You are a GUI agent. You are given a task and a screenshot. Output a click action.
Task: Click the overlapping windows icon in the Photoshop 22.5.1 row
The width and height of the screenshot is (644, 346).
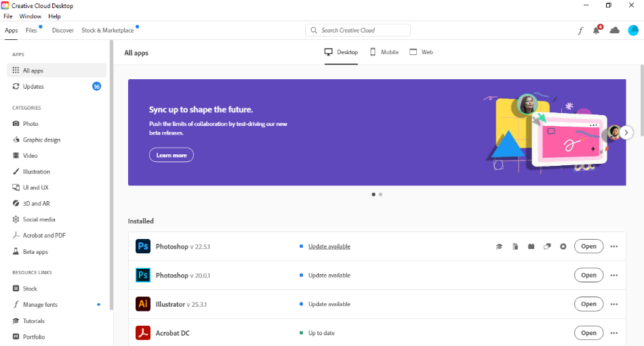(x=547, y=246)
